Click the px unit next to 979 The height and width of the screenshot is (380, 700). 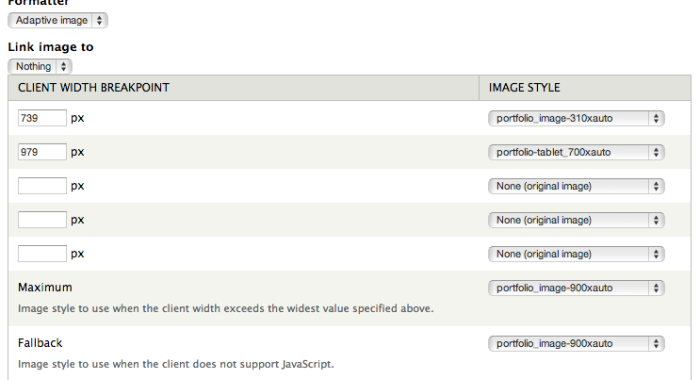77,152
